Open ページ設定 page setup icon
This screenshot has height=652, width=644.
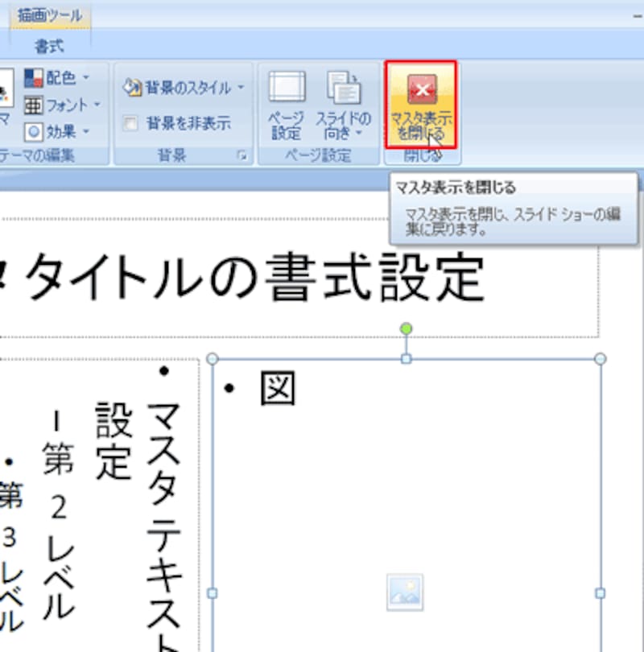pyautogui.click(x=286, y=89)
